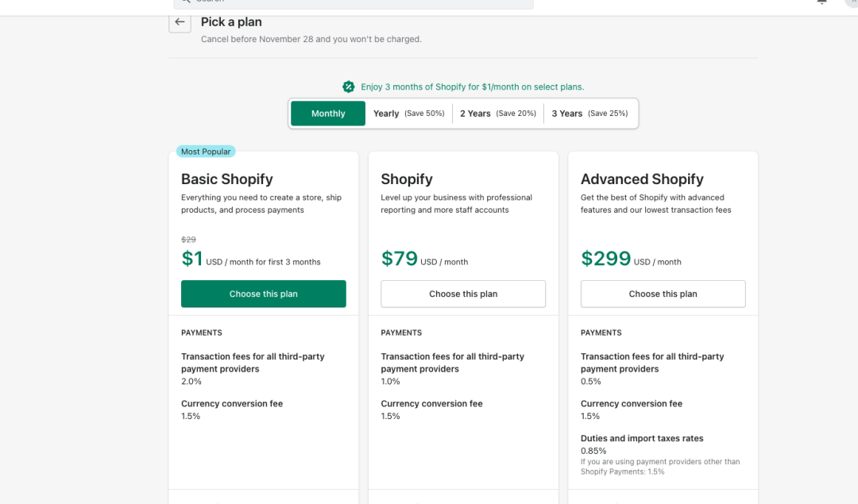858x504 pixels.
Task: Select the Monthly billing option
Action: [x=328, y=113]
